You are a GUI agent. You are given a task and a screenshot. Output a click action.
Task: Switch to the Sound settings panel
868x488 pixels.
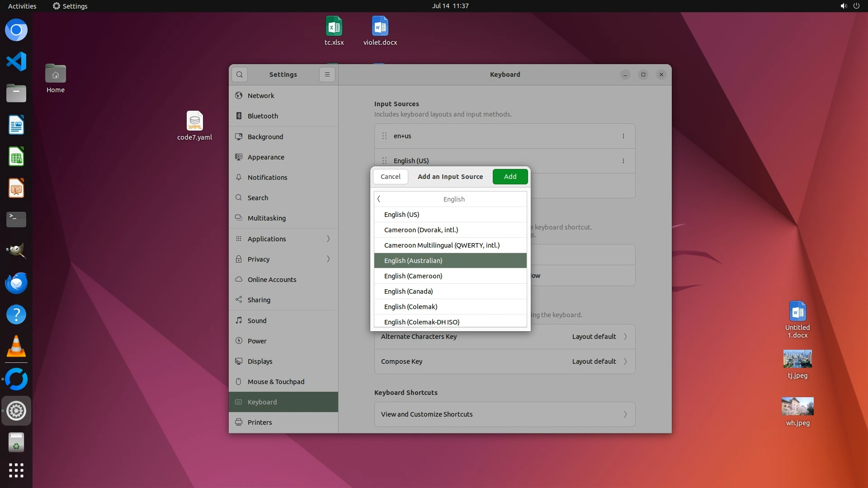(257, 321)
